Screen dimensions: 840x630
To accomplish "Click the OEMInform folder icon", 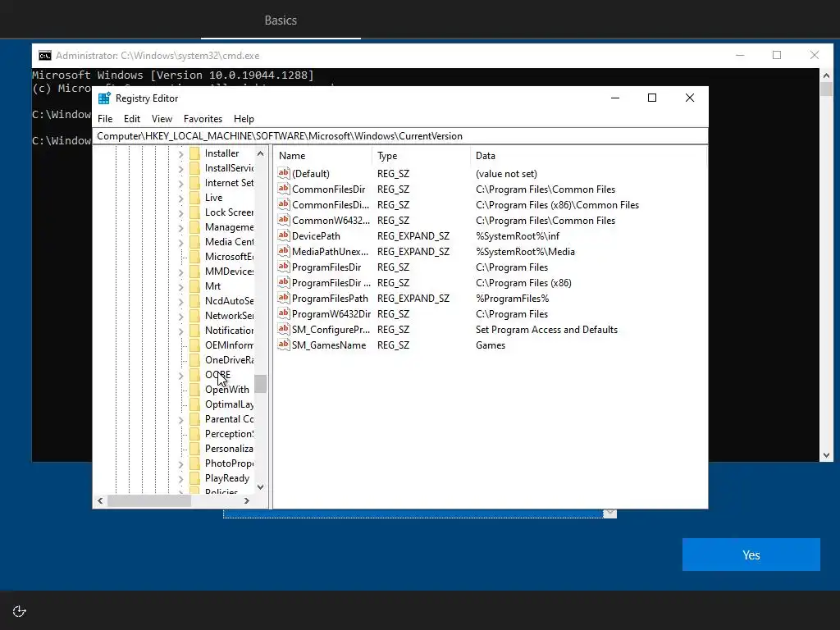I will click(194, 345).
